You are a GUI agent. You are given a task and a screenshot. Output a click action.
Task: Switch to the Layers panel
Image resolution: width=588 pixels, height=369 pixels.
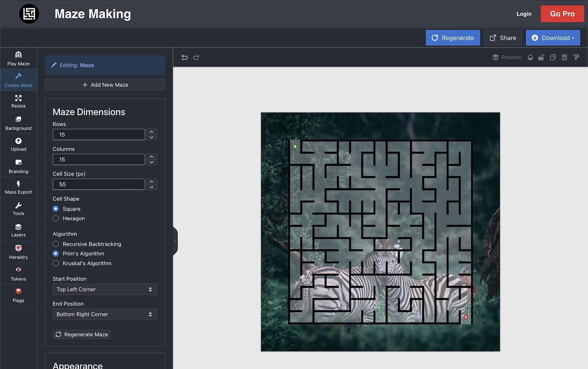click(x=18, y=230)
